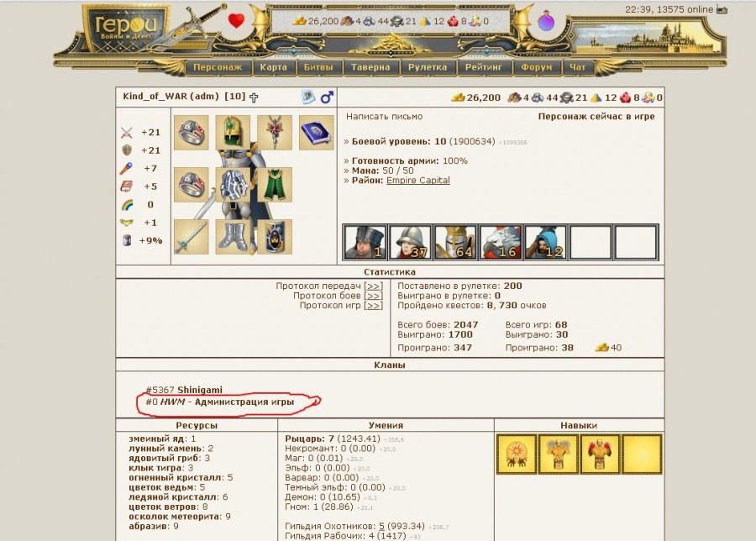Click the army unit with 64 troops
Viewport: 756px width, 541px height.
(x=455, y=243)
